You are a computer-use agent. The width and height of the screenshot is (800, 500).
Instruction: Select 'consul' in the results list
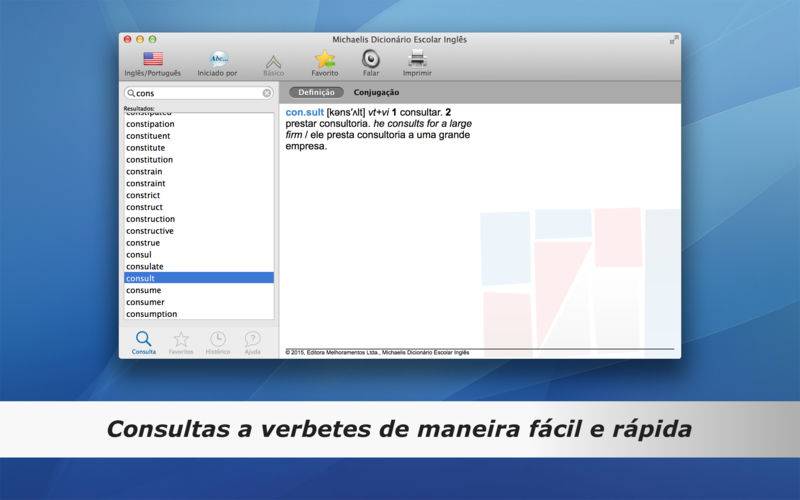199,255
